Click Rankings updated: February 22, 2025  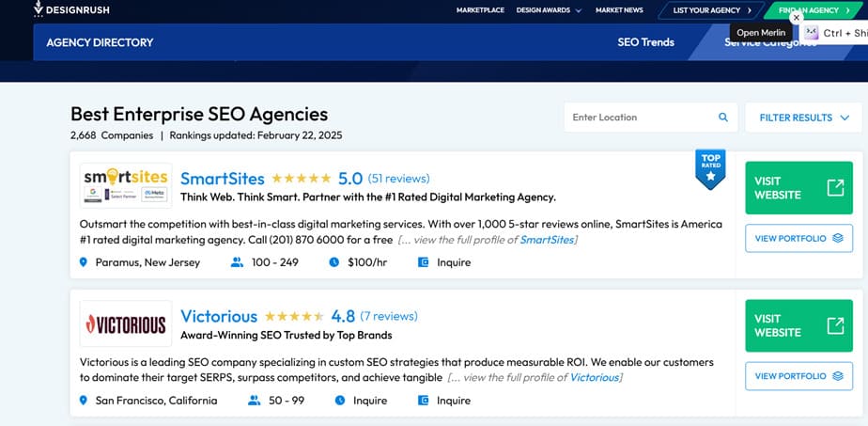[x=256, y=135]
